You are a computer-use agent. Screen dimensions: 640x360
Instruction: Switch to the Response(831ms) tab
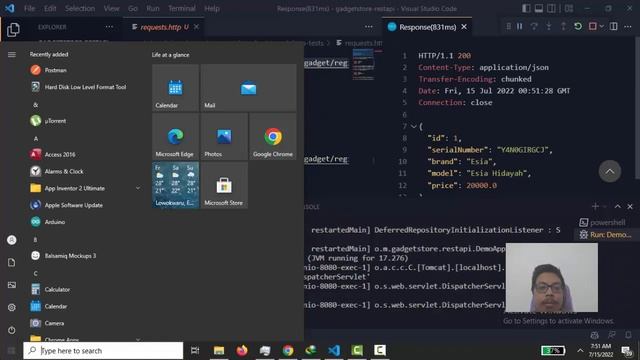click(427, 27)
